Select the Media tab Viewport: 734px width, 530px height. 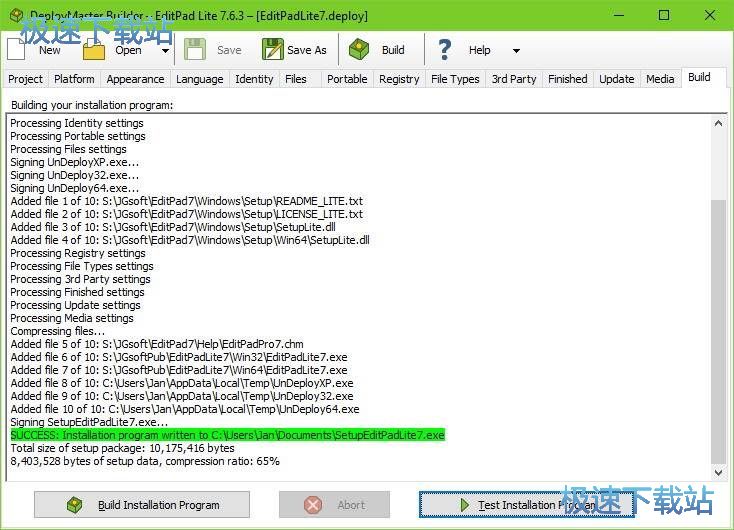pyautogui.click(x=660, y=79)
